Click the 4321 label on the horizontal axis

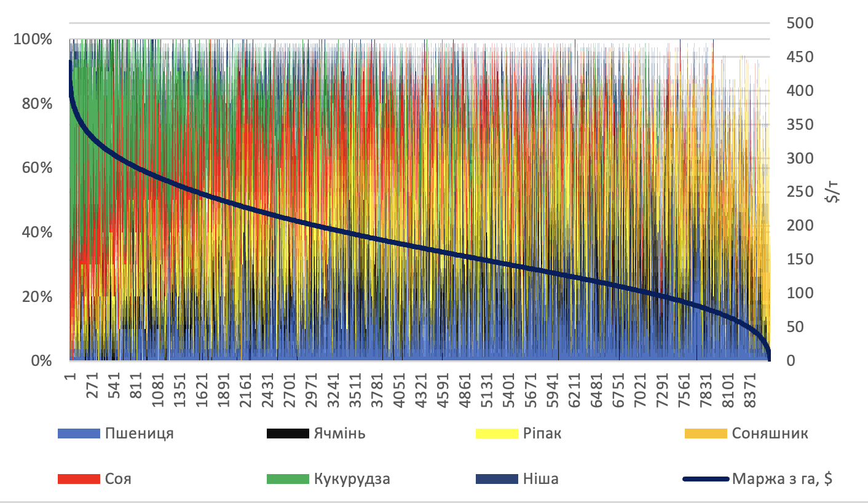(x=422, y=390)
